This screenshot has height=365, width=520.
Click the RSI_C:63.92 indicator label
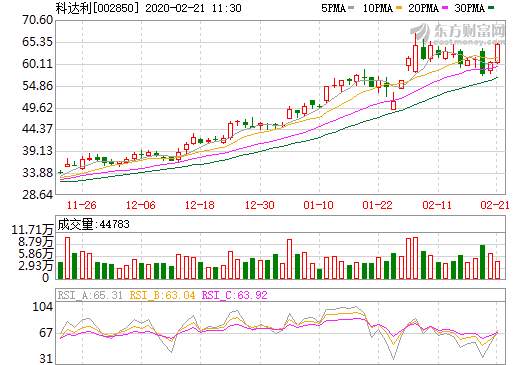coord(235,295)
